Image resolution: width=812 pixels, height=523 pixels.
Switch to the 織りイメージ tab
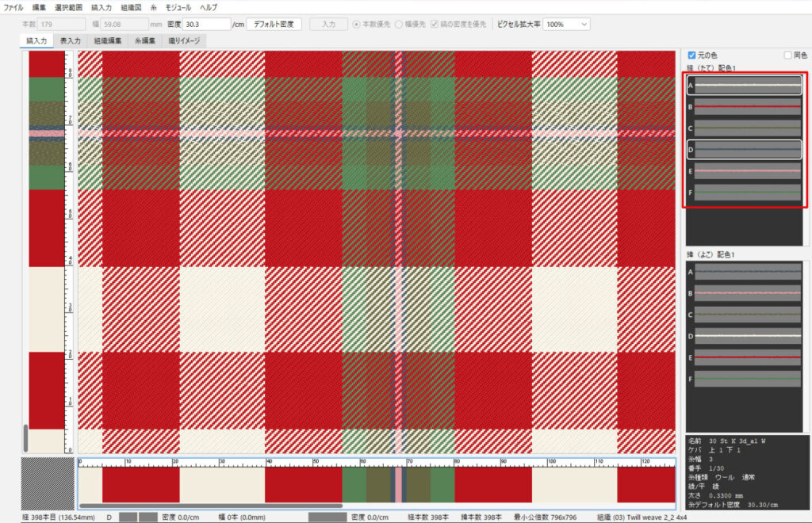[x=184, y=40]
